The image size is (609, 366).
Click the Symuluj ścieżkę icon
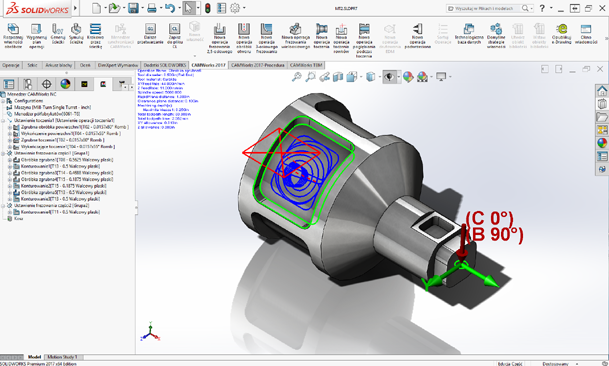[x=76, y=34]
